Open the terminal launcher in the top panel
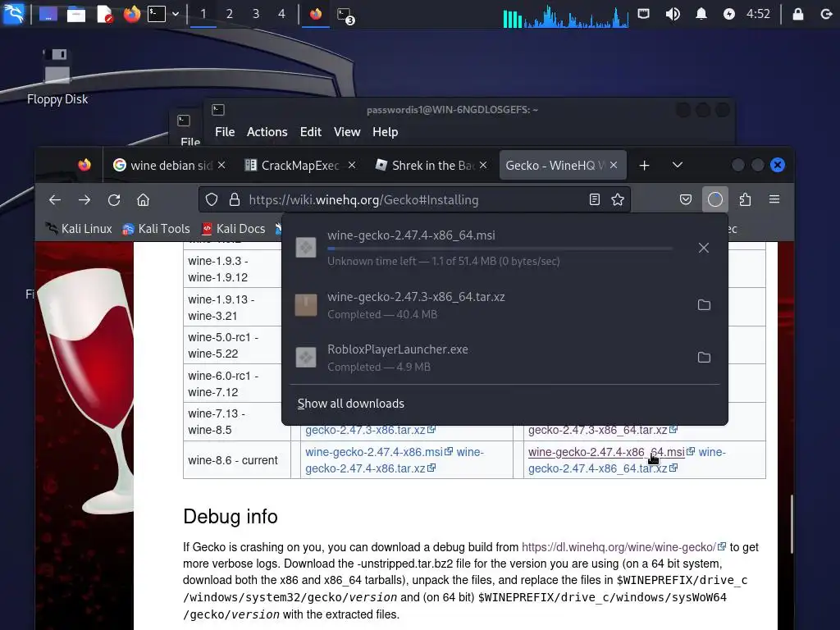Image resolution: width=840 pixels, height=630 pixels. click(157, 13)
